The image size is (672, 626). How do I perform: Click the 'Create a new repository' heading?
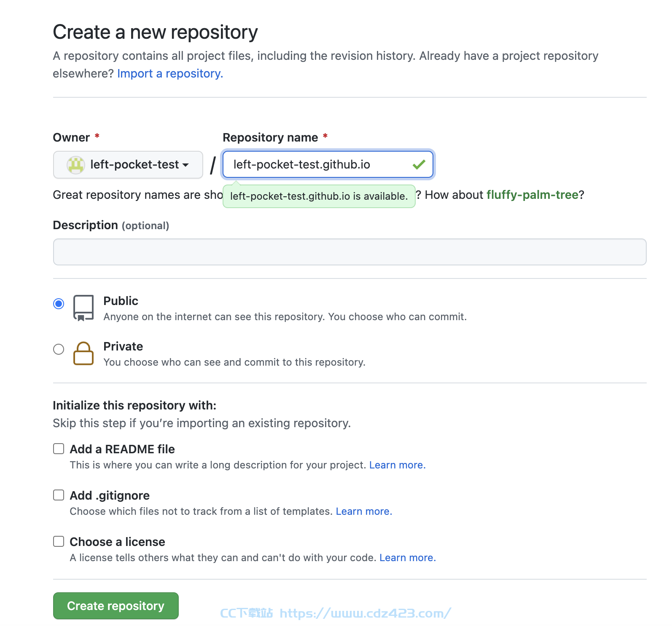click(156, 32)
